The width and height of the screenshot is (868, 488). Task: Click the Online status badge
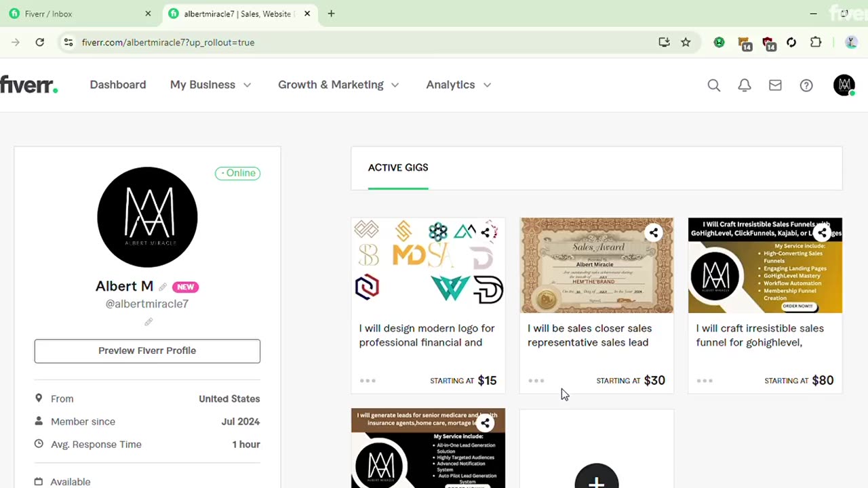point(238,173)
